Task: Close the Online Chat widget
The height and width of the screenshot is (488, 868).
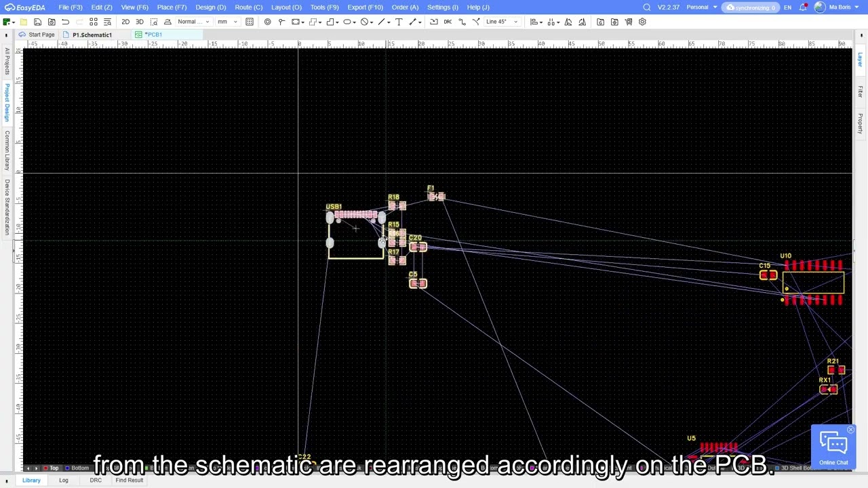Action: pyautogui.click(x=850, y=430)
